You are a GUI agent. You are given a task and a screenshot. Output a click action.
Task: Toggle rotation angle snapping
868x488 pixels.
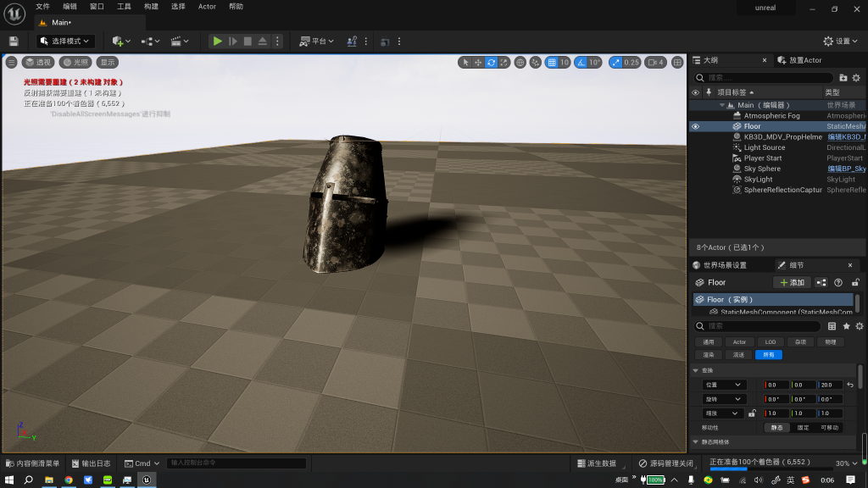581,63
